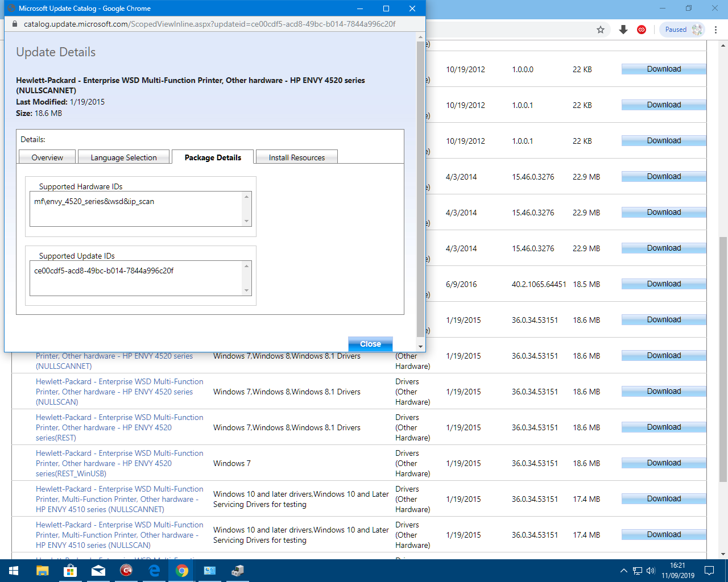Open the red C application in taskbar

[x=126, y=571]
